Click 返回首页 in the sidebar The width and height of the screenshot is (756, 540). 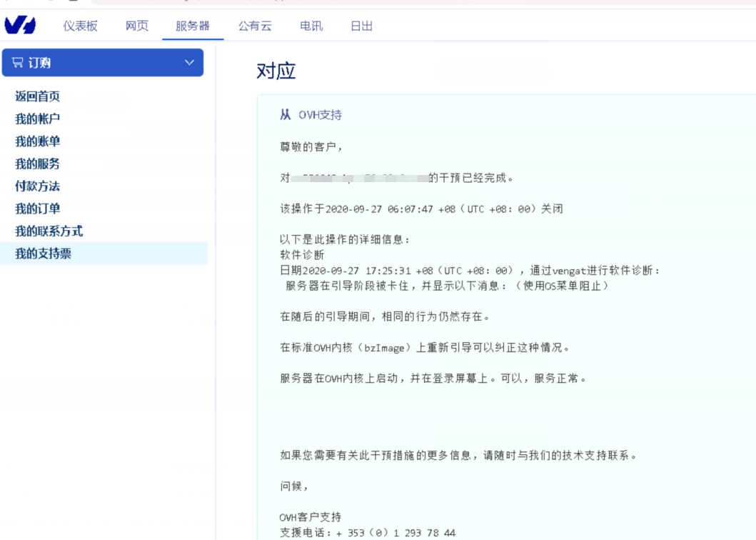click(38, 96)
